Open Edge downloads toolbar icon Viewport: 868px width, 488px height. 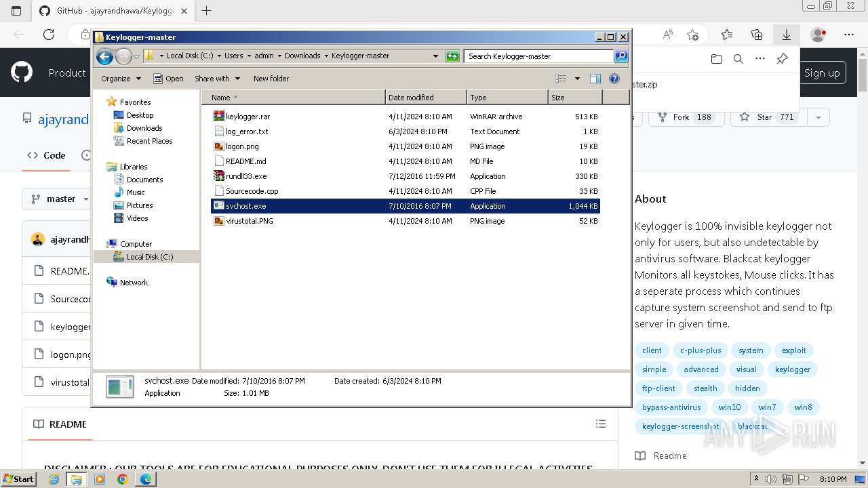(x=786, y=35)
